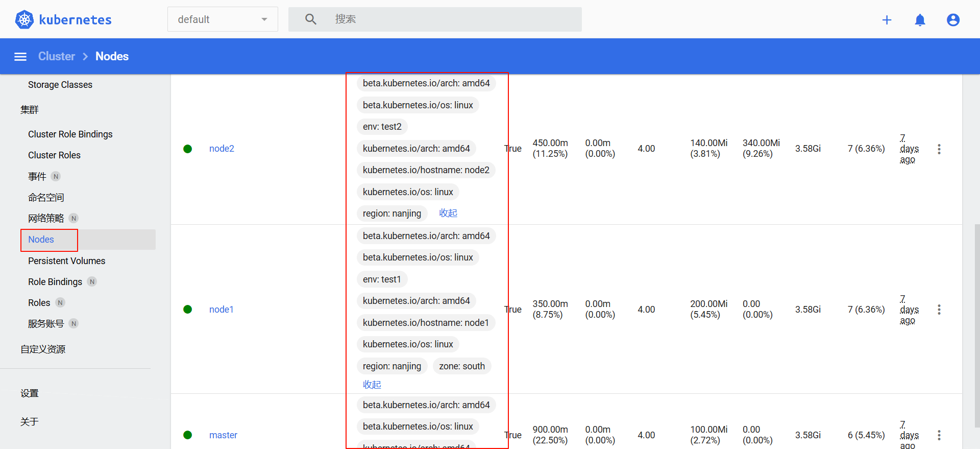
Task: Open the hamburger navigation menu
Action: pyautogui.click(x=20, y=57)
